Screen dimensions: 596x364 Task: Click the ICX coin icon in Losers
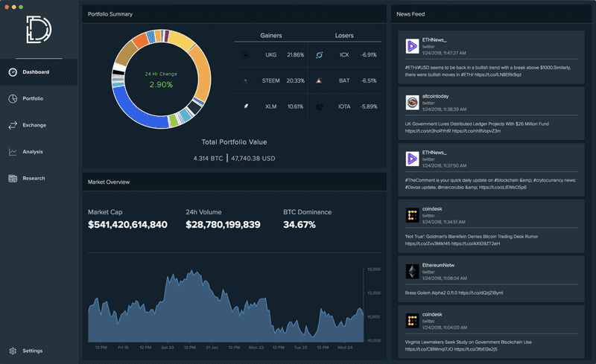pos(319,55)
